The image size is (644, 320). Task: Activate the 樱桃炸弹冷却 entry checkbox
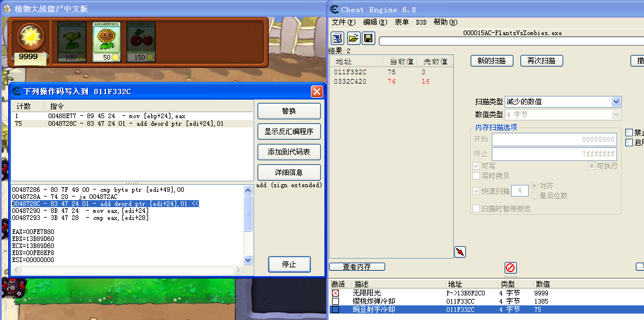click(335, 301)
